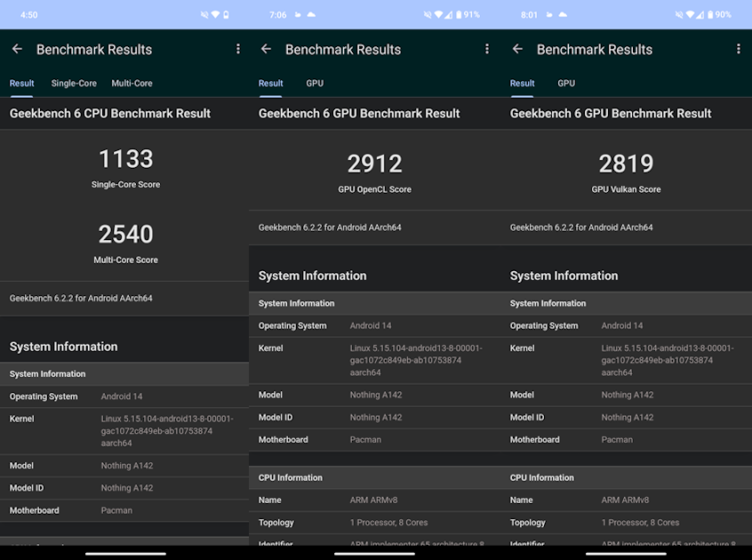Open overflow menu in CPU benchmark screen
Image resolution: width=752 pixels, height=560 pixels.
click(x=238, y=49)
